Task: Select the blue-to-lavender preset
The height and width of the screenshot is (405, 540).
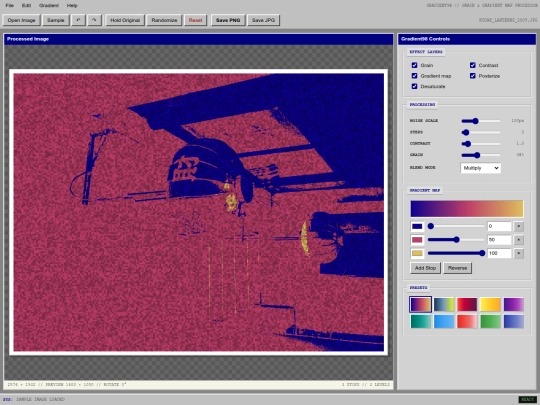Action: click(x=513, y=321)
